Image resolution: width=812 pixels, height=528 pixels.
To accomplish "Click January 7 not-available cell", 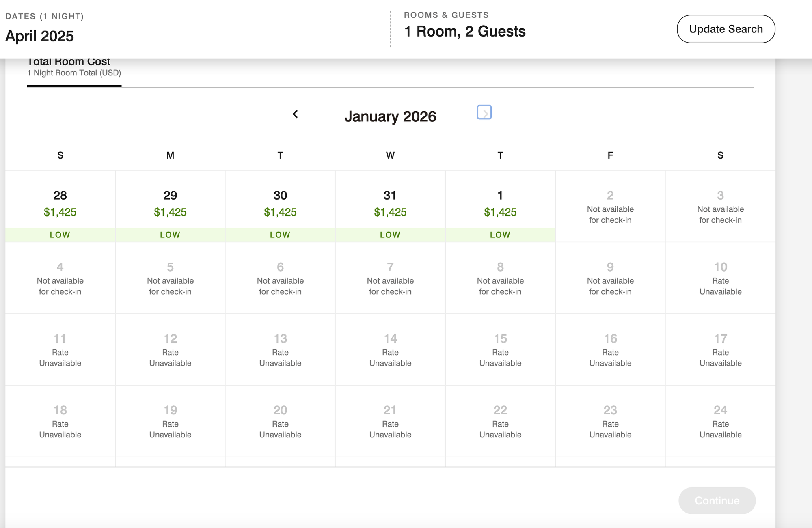I will pos(390,278).
